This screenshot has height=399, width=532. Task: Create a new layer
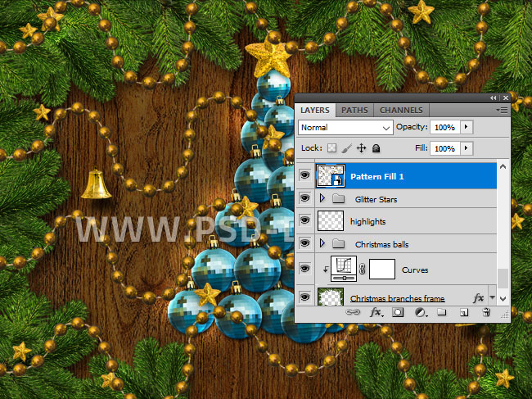click(x=464, y=312)
